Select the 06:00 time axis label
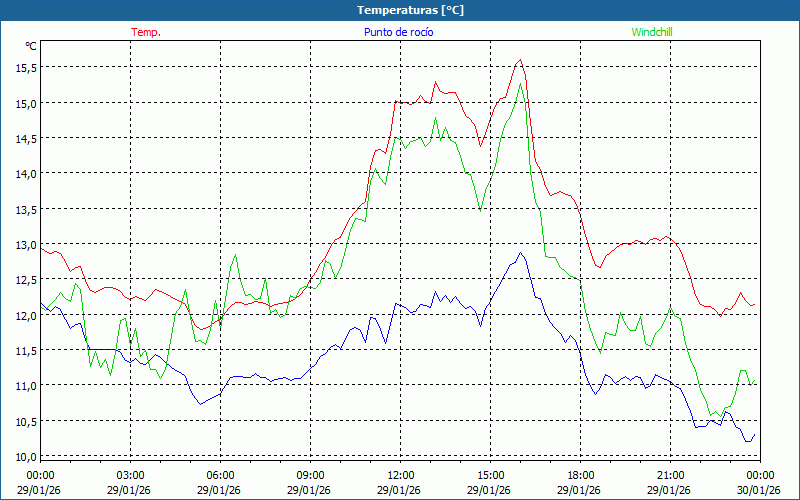Viewport: 800px width, 500px height. tap(220, 475)
